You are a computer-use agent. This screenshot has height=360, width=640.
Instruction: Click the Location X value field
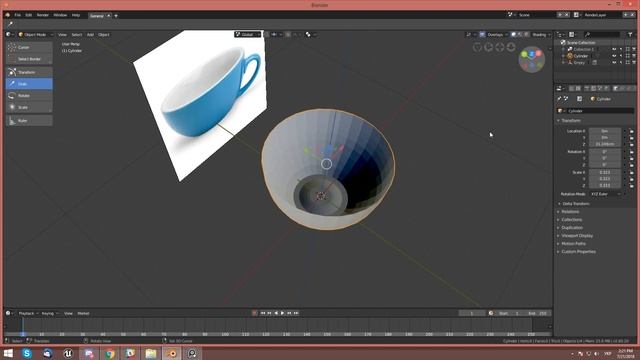[605, 131]
